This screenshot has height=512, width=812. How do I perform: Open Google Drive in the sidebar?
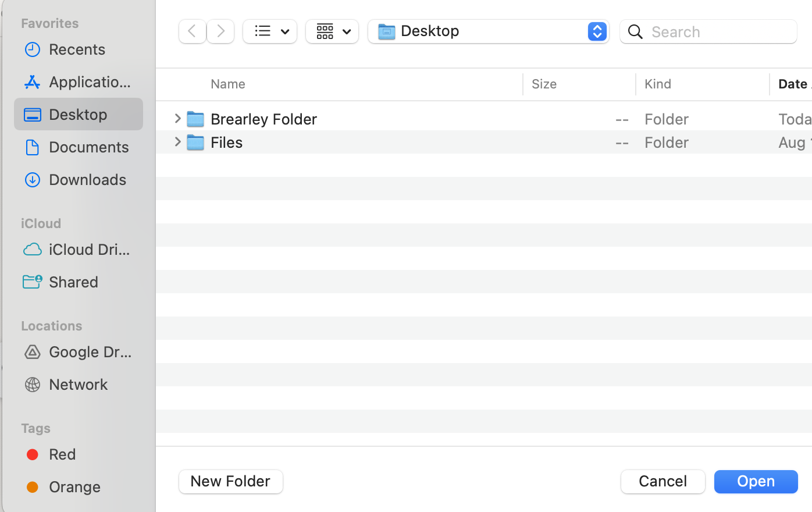[x=79, y=352]
